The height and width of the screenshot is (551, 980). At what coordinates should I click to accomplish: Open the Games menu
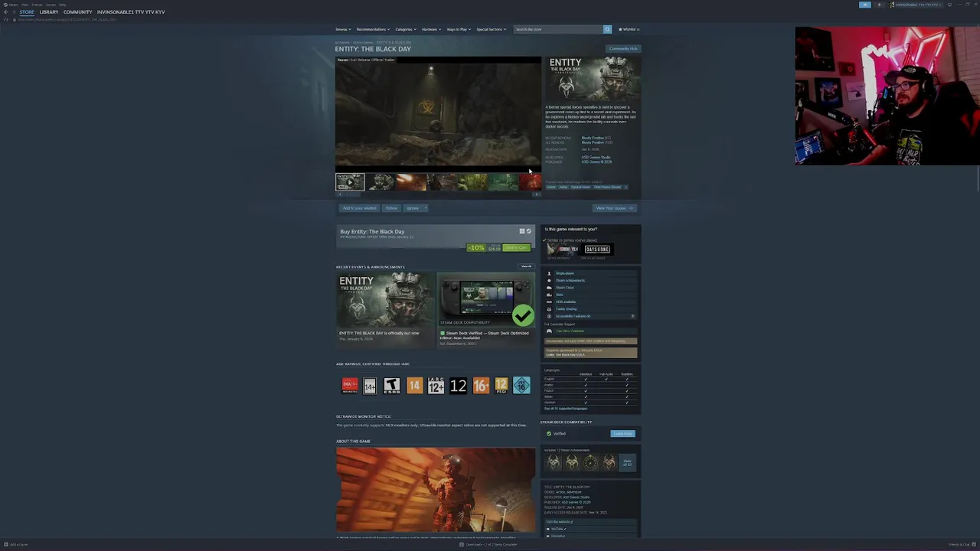tap(51, 5)
